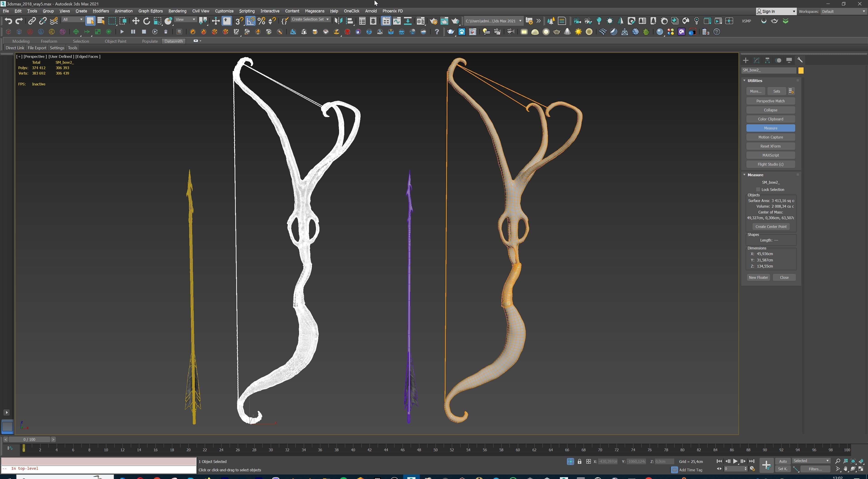Click the Undo icon in main toolbar
Image resolution: width=868 pixels, height=479 pixels.
pos(8,21)
